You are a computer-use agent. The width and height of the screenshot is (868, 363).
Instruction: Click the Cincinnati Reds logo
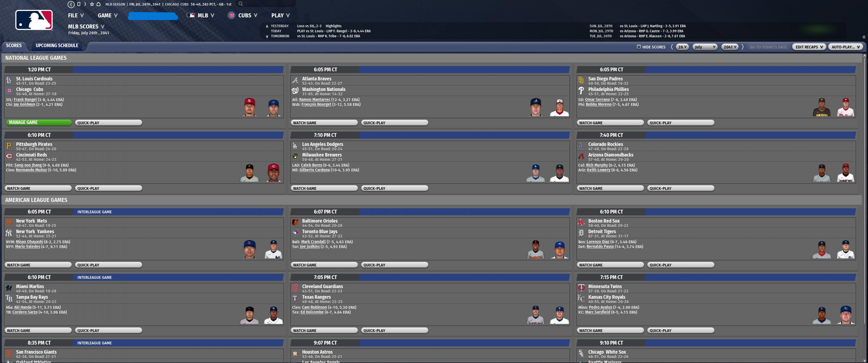point(9,156)
